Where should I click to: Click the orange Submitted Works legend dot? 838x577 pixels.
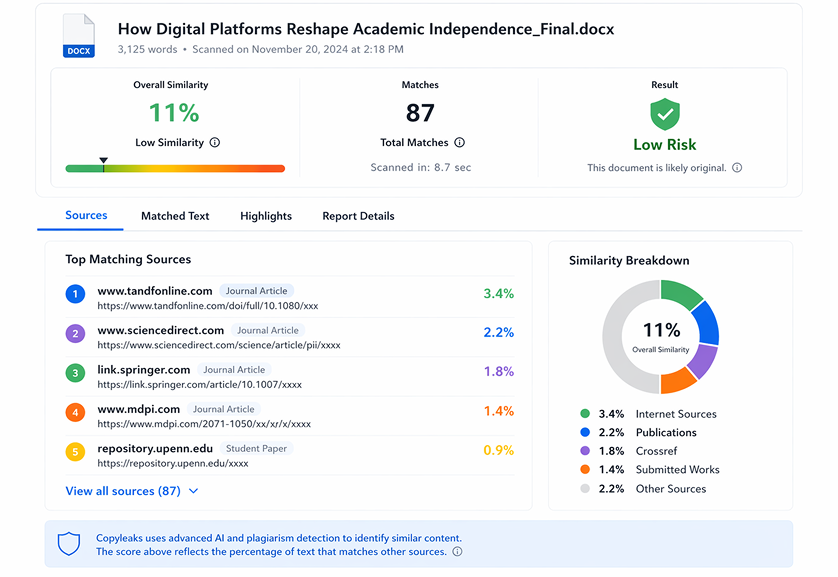point(584,470)
